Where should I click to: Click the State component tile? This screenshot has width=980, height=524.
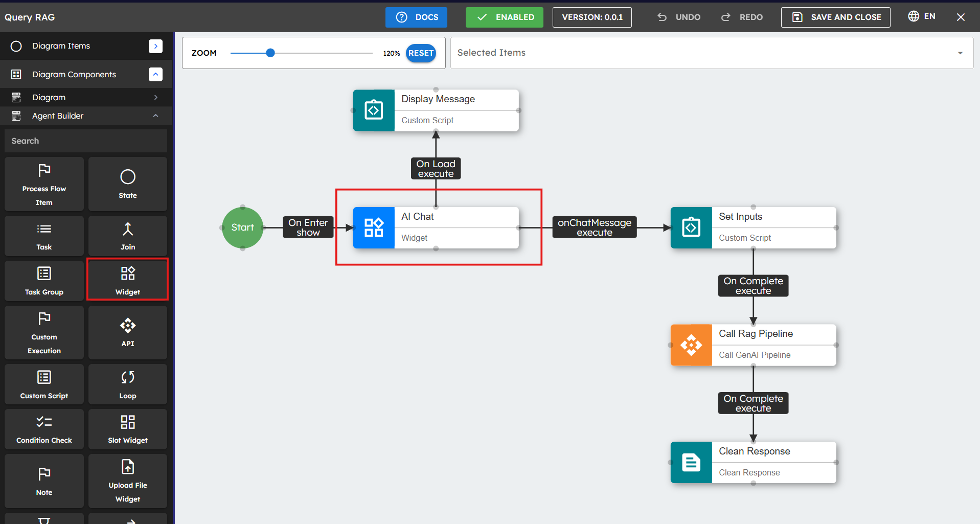pos(127,184)
